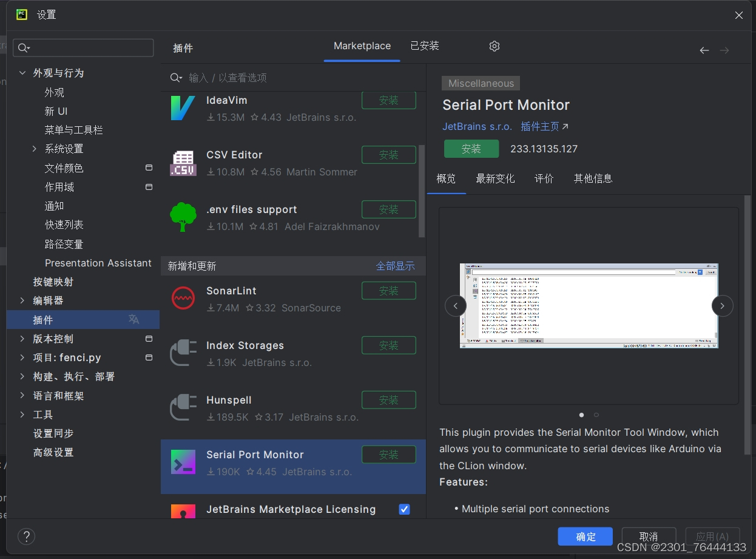Click the project-level icon next to 版本控制
Image resolution: width=756 pixels, height=559 pixels.
point(149,339)
